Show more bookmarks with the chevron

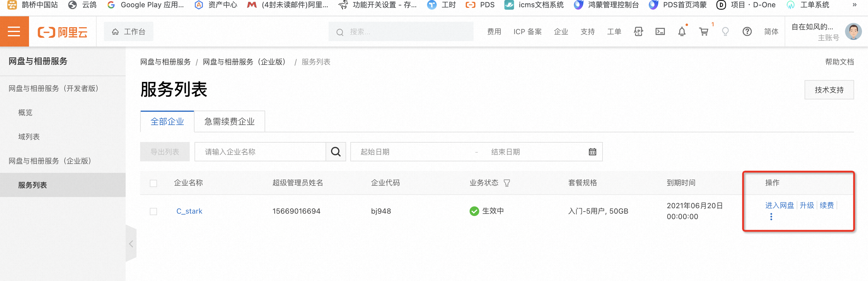(x=854, y=5)
